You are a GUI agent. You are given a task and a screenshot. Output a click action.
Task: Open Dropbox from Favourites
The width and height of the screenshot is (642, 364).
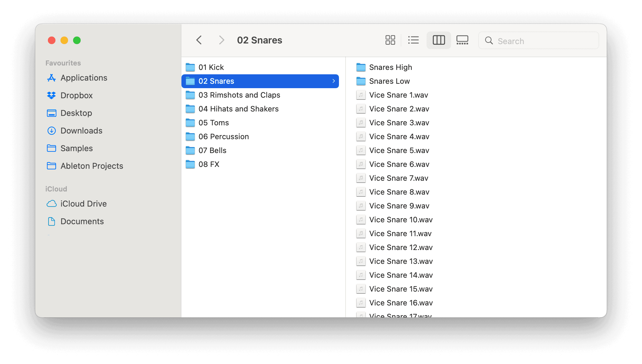point(77,95)
